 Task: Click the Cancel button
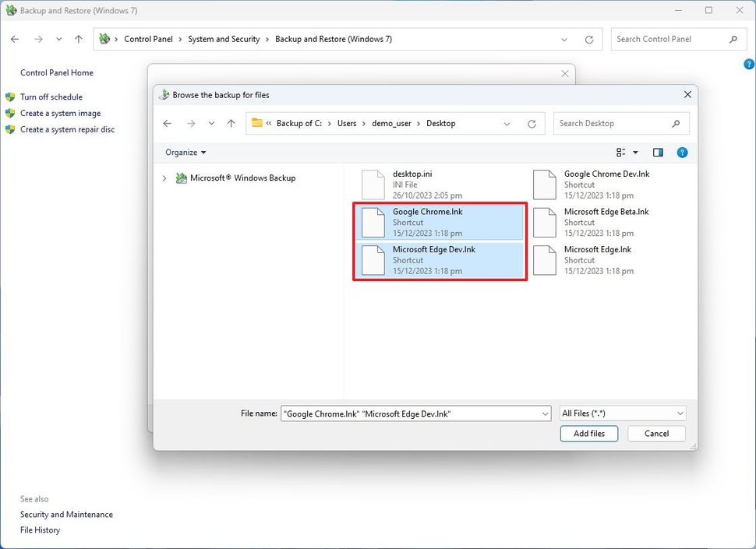coord(655,433)
